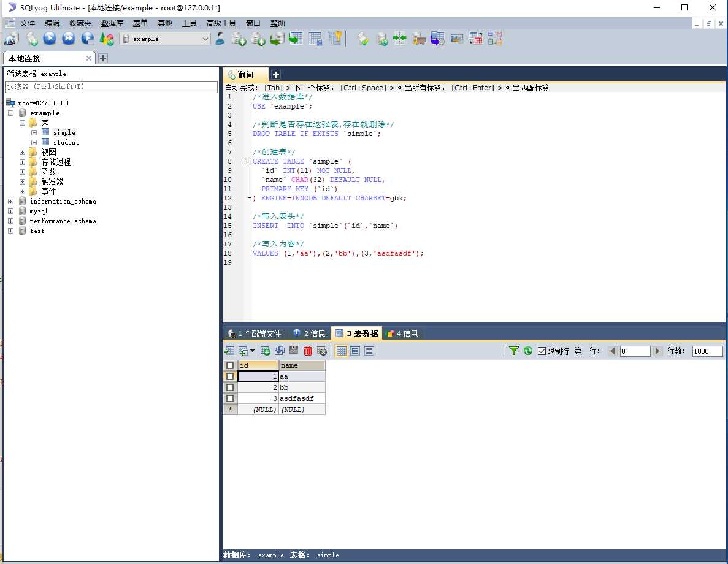Click the query builder grid icon
Viewport: 728px width, 564px height.
pos(476,39)
